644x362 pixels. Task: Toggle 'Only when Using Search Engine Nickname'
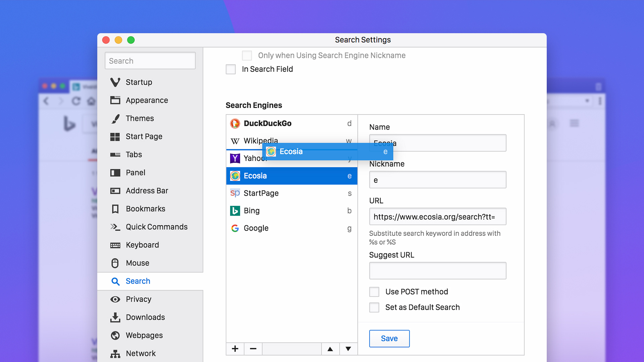click(x=247, y=55)
